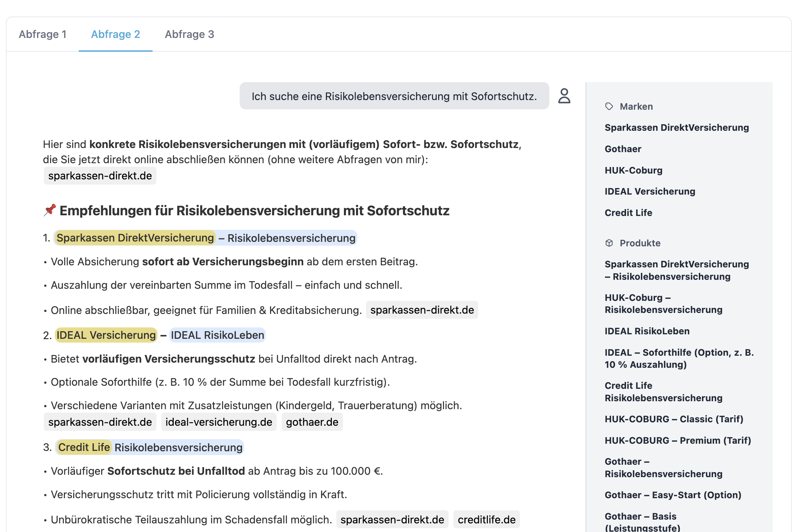Click the Marken tag icon

click(x=609, y=106)
